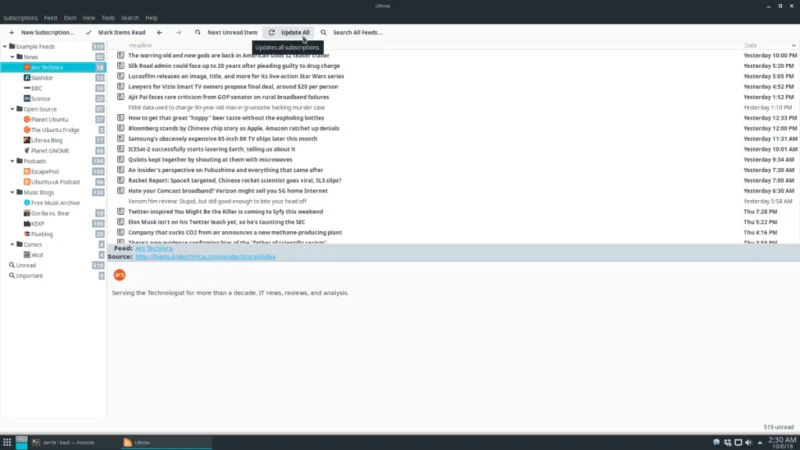Image resolution: width=800 pixels, height=450 pixels.
Task: Click the New Subscription plus icon
Action: point(11,33)
